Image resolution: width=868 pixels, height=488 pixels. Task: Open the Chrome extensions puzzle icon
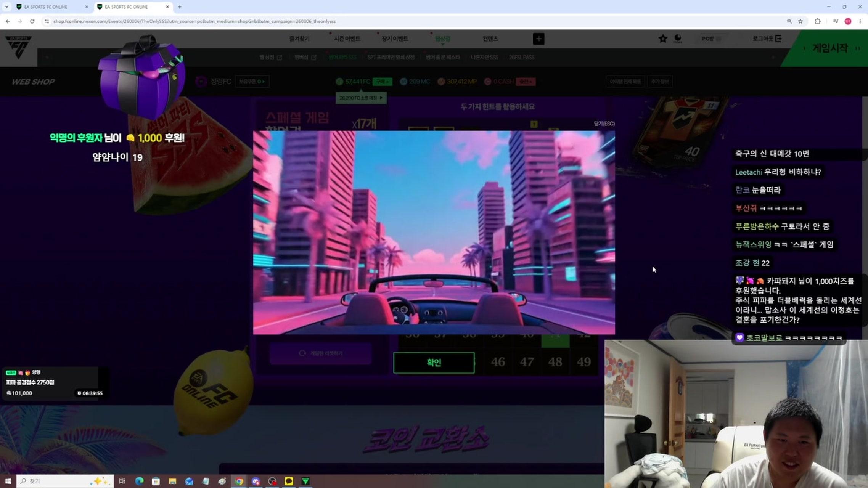(818, 21)
